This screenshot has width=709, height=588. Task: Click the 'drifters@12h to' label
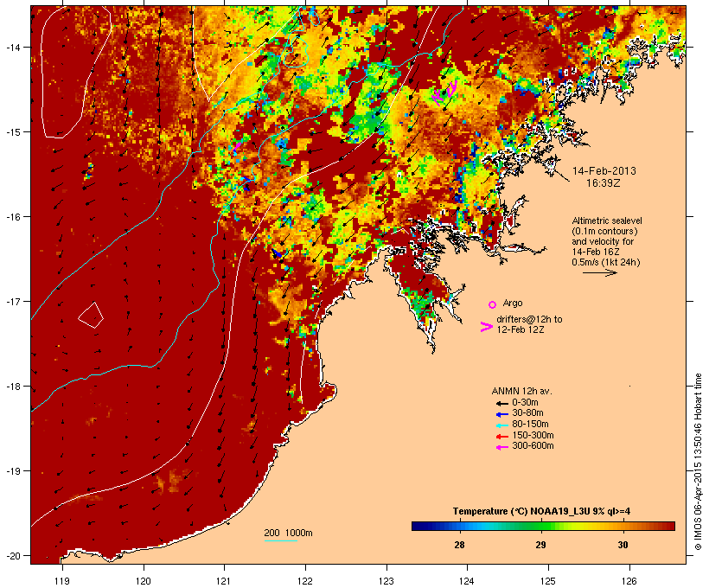coord(529,319)
